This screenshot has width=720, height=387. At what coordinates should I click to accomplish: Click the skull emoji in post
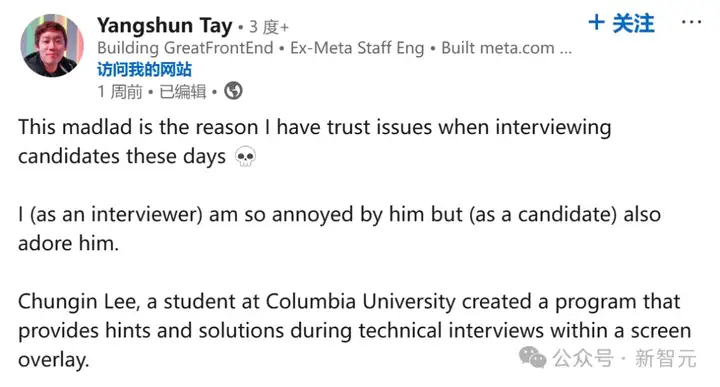245,157
